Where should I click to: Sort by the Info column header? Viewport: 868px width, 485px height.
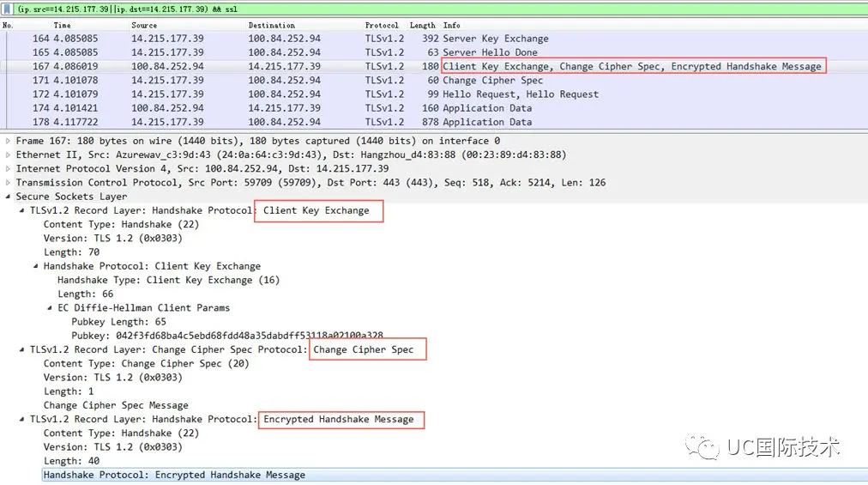pos(451,26)
